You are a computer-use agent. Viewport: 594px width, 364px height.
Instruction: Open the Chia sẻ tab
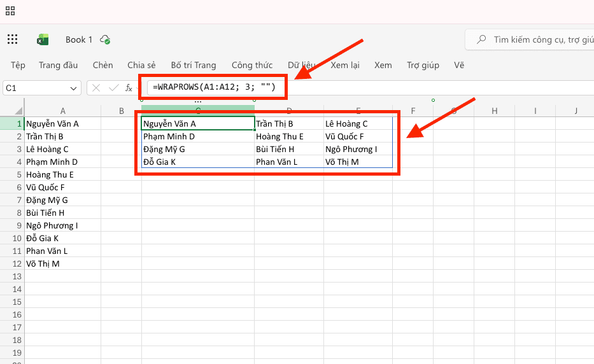(x=141, y=65)
